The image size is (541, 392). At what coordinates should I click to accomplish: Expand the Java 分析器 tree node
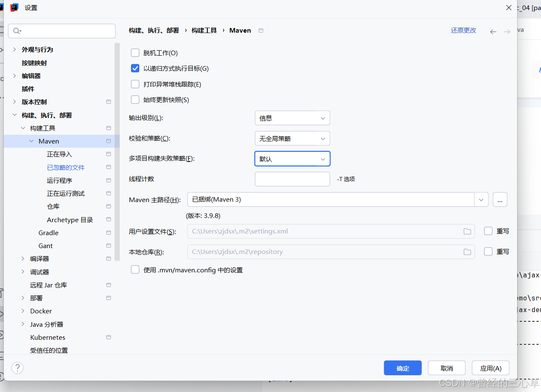tap(23, 324)
